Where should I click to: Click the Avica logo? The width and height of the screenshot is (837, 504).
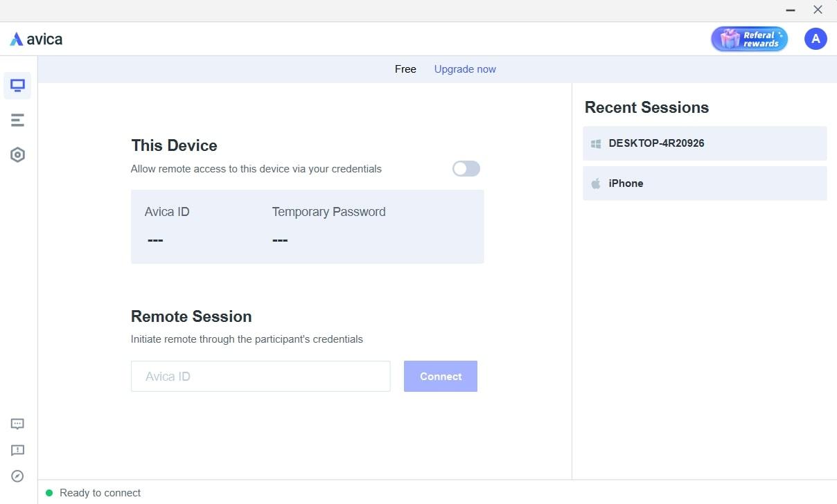click(x=36, y=39)
